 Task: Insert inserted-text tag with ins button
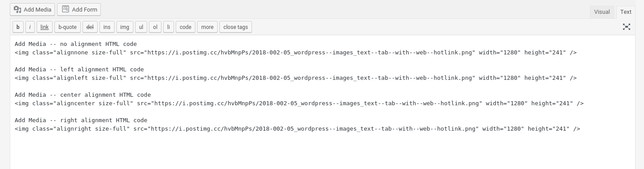(x=107, y=27)
